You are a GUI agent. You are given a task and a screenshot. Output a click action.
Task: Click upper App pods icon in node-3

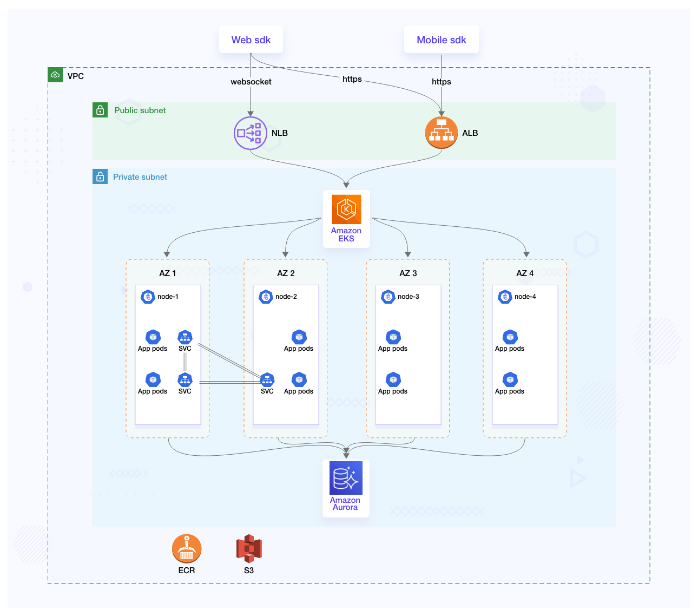click(x=393, y=337)
